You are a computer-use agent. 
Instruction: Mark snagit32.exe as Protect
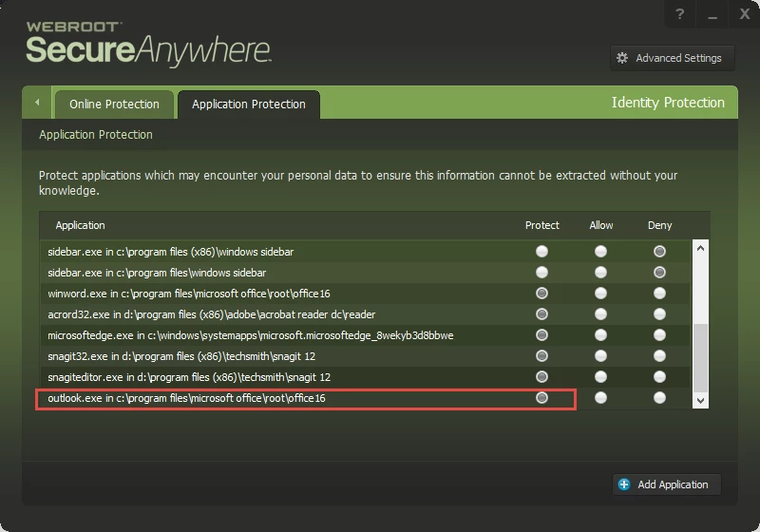click(541, 356)
